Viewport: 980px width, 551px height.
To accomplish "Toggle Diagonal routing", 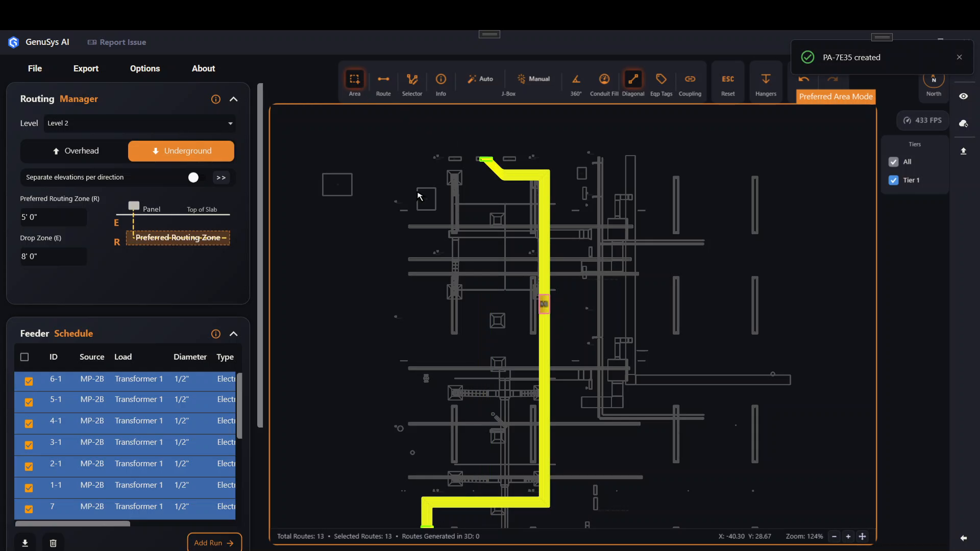I will pos(633,83).
